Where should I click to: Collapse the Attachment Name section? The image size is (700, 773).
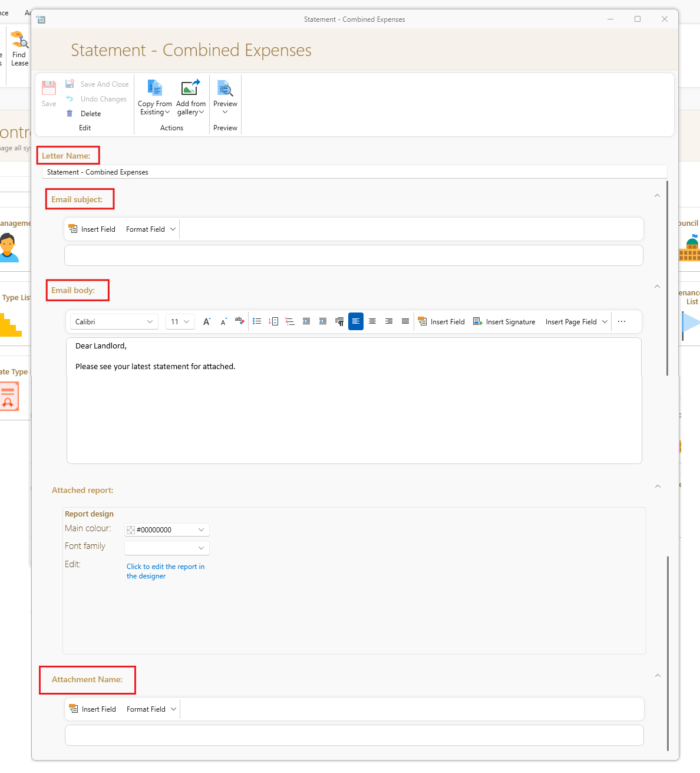click(x=658, y=676)
